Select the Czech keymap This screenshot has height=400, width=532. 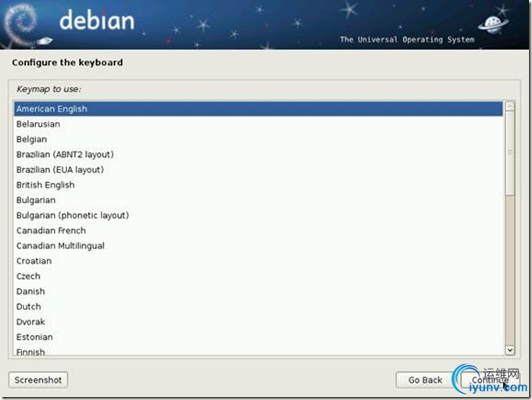click(259, 276)
